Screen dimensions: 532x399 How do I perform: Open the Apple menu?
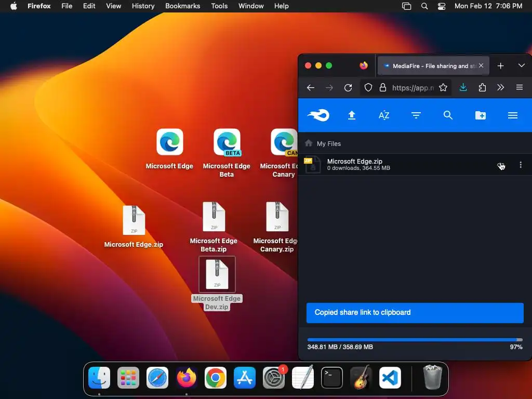coord(14,6)
